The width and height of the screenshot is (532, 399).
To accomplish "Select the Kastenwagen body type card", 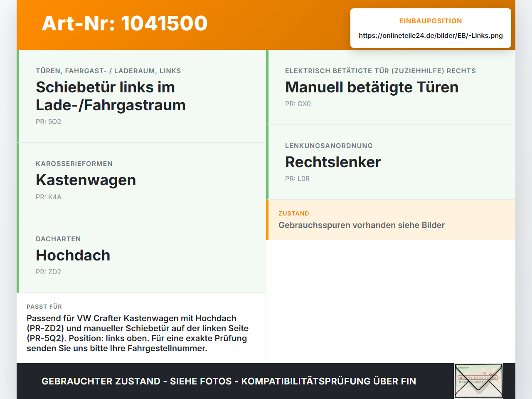I will (x=141, y=180).
